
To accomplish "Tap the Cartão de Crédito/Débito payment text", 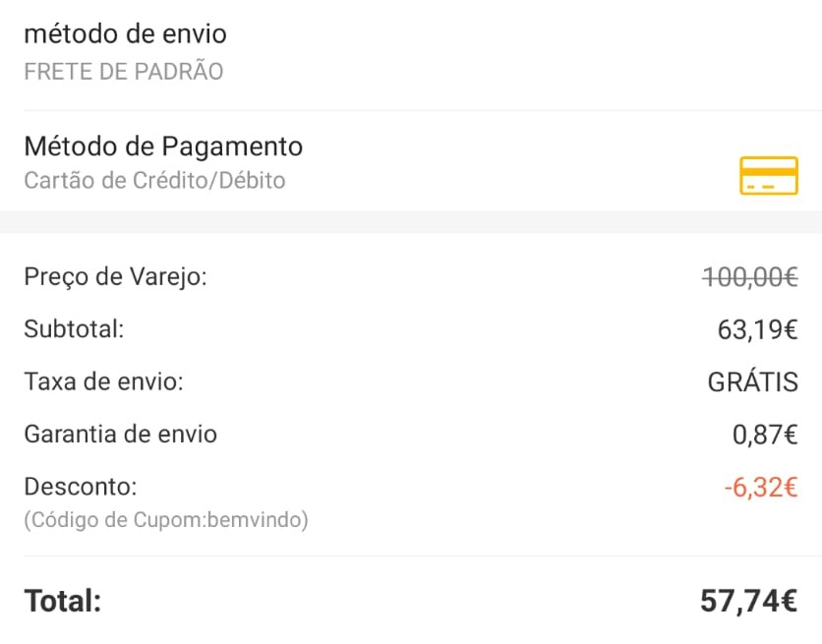I will (x=154, y=181).
